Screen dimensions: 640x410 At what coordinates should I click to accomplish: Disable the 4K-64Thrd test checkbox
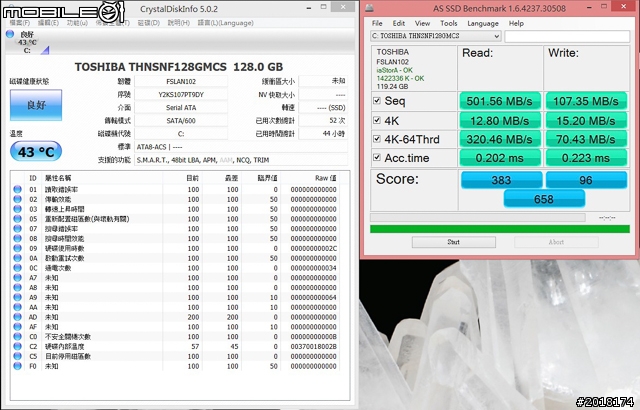pyautogui.click(x=377, y=139)
